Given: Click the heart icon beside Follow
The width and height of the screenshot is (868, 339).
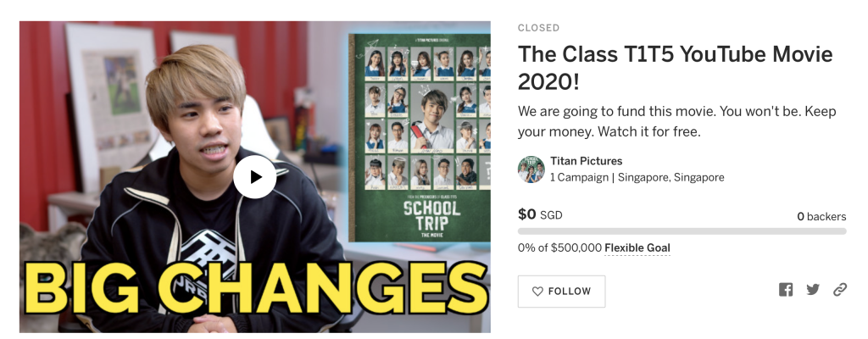Looking at the screenshot, I should pos(537,292).
